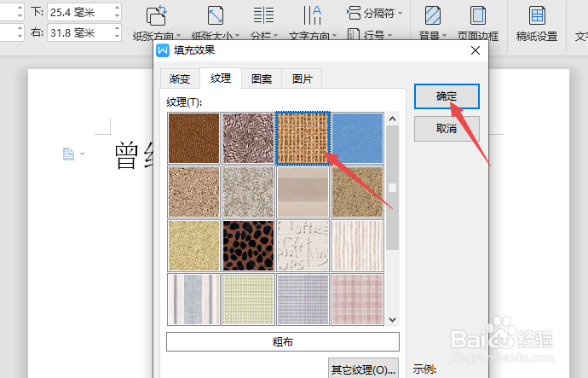The height and width of the screenshot is (378, 588).
Task: Switch to the pattern (图案) tab
Action: 262,79
